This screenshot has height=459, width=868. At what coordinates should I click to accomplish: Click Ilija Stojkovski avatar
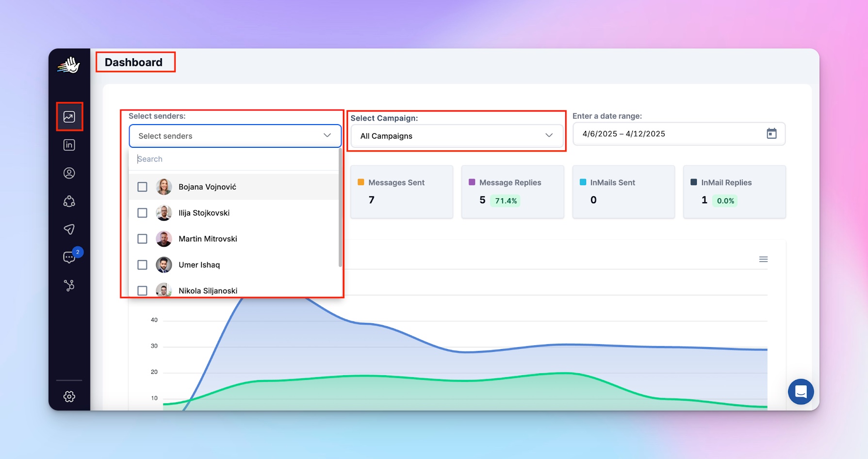[164, 213]
